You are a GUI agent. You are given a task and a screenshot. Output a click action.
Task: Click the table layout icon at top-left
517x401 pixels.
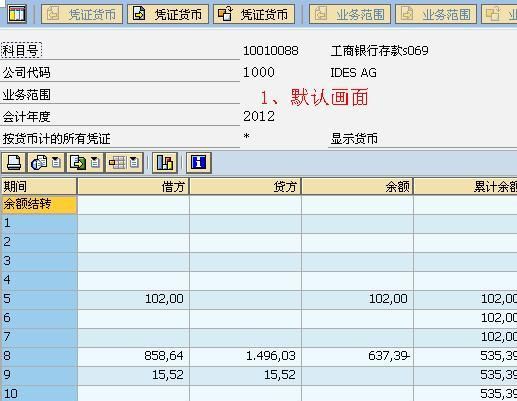(17, 13)
